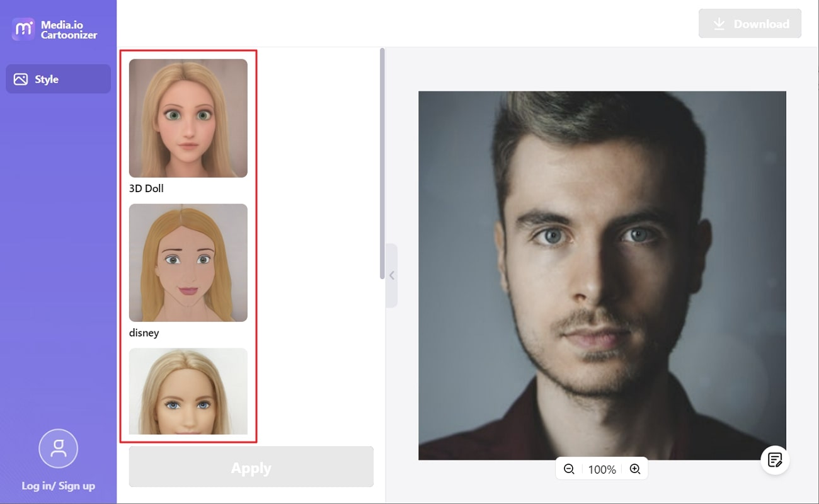
Task: Zoom out using the minus magnifier
Action: point(569,469)
